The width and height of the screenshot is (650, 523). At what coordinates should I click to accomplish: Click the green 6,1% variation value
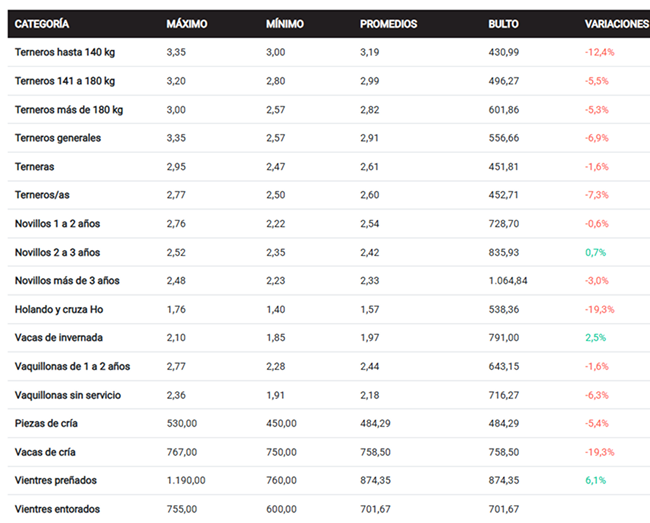pos(595,481)
